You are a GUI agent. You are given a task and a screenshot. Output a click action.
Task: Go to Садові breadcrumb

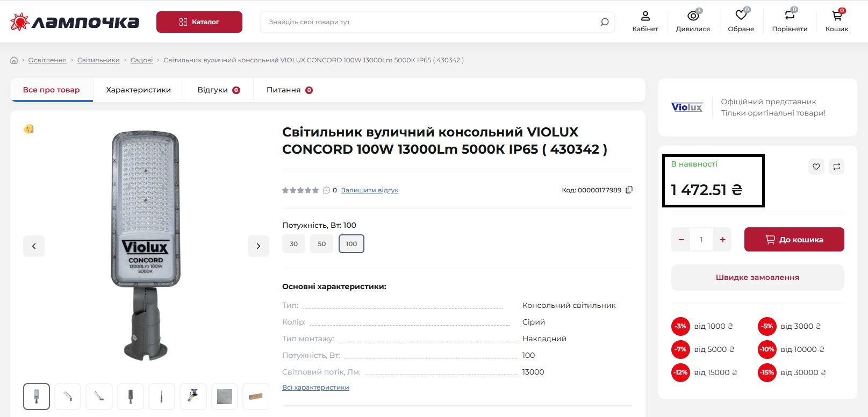pyautogui.click(x=141, y=60)
